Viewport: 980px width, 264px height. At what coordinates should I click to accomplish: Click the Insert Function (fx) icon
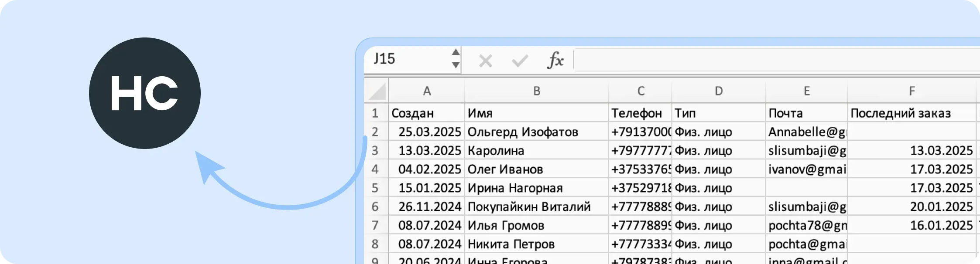[555, 60]
